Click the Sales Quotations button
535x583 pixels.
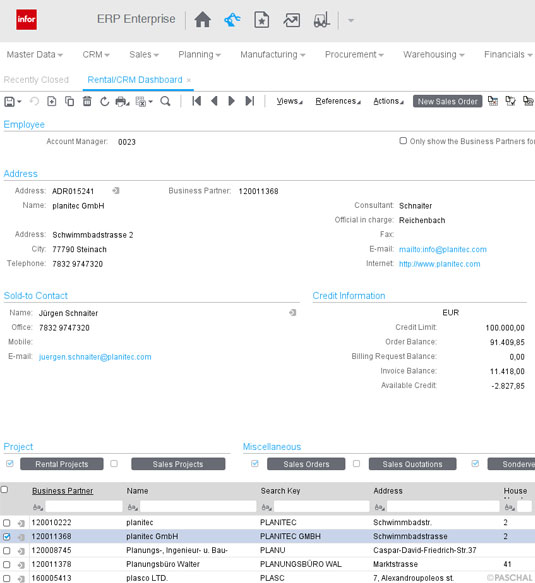(x=412, y=464)
